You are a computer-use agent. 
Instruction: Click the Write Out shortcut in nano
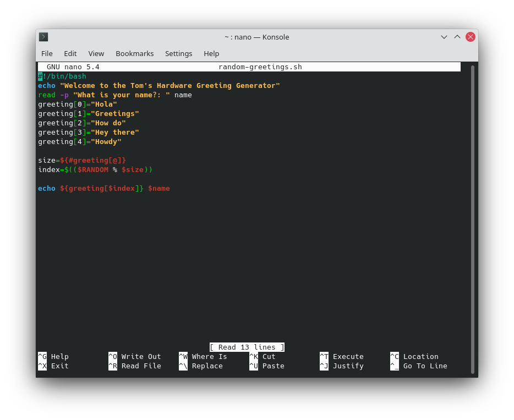[136, 356]
